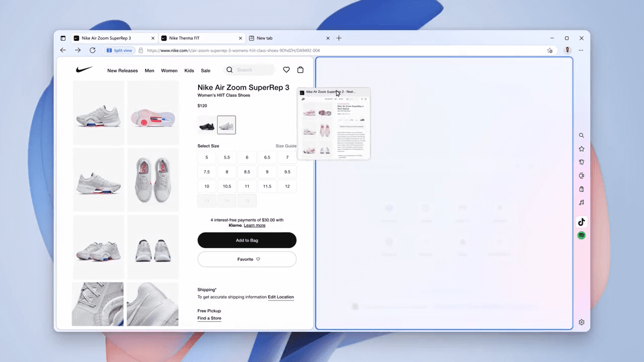The image size is (644, 362).
Task: Open sidebar Music note icon
Action: [581, 203]
